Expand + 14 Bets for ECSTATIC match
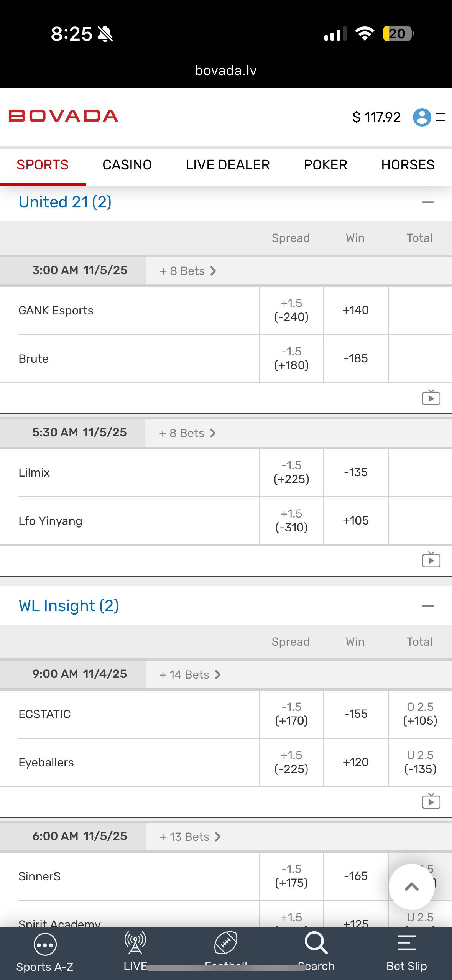The width and height of the screenshot is (452, 980). click(190, 674)
